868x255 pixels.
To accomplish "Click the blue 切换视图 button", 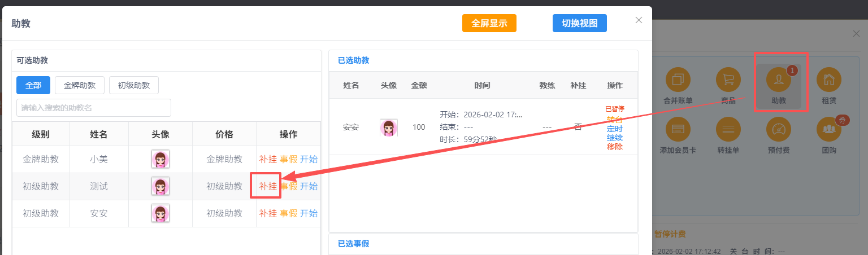I will point(579,23).
